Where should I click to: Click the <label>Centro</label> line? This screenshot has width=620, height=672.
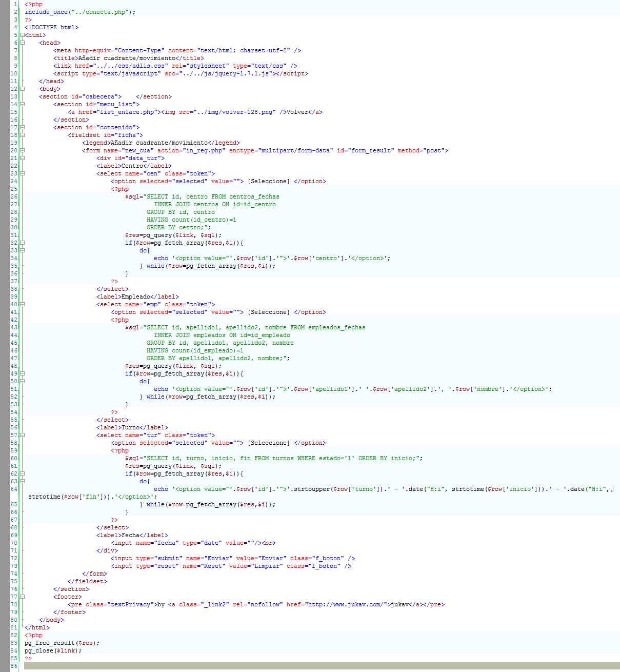pos(134,166)
